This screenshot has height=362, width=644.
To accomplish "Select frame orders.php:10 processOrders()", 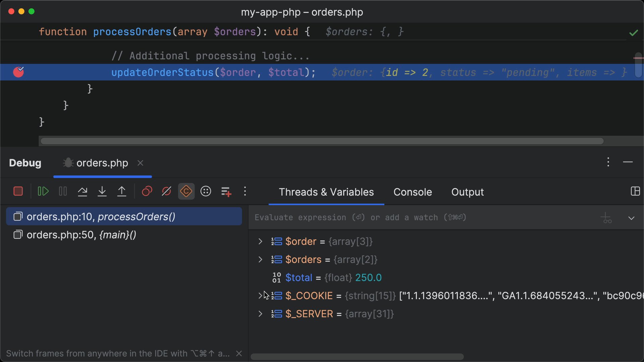I will tap(124, 217).
